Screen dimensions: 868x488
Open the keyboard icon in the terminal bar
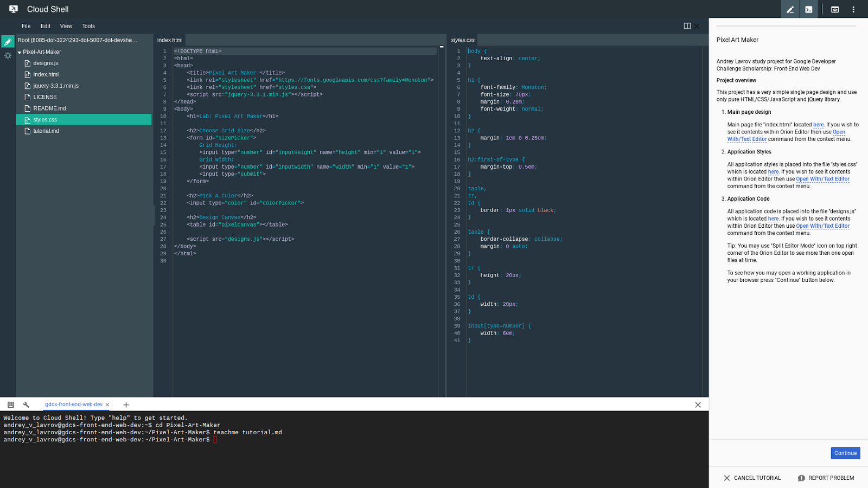click(10, 404)
